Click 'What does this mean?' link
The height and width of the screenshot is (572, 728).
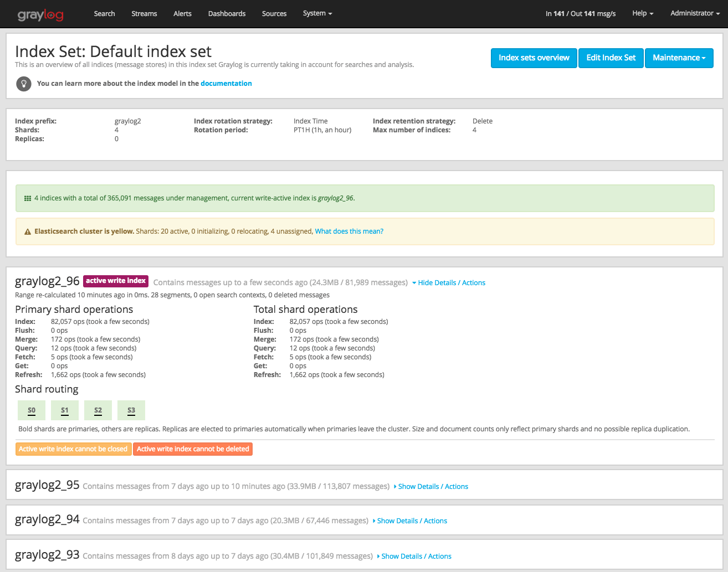[349, 231]
